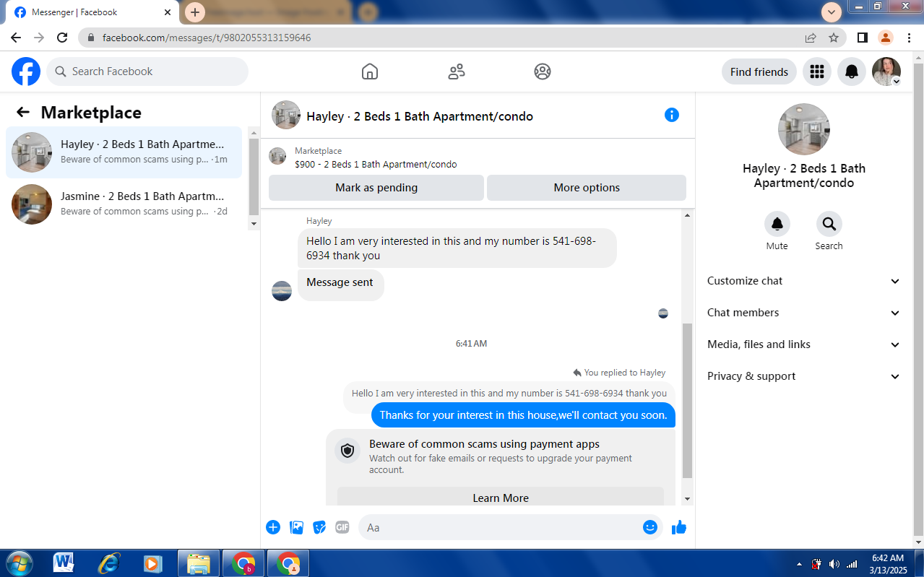This screenshot has height=577, width=924.
Task: Launch Word from the taskbar
Action: click(64, 563)
